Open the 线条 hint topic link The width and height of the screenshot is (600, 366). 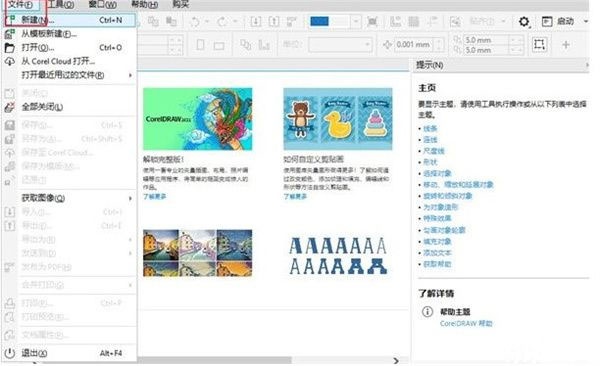tap(430, 129)
